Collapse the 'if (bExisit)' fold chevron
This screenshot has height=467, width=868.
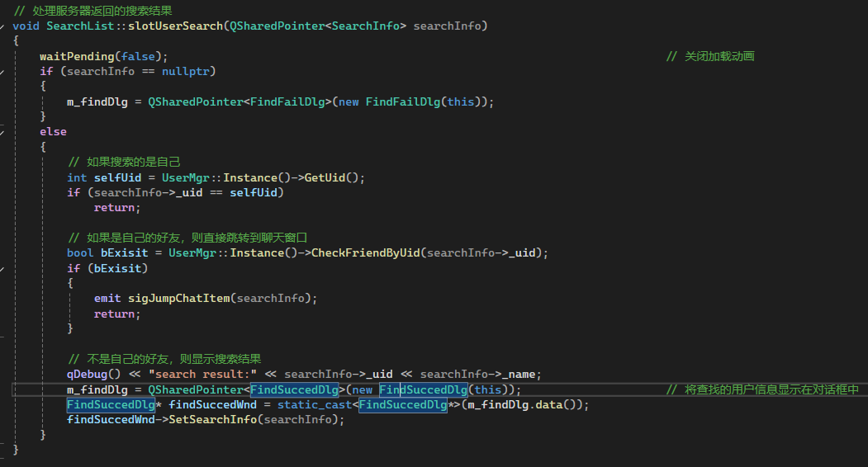click(2, 269)
